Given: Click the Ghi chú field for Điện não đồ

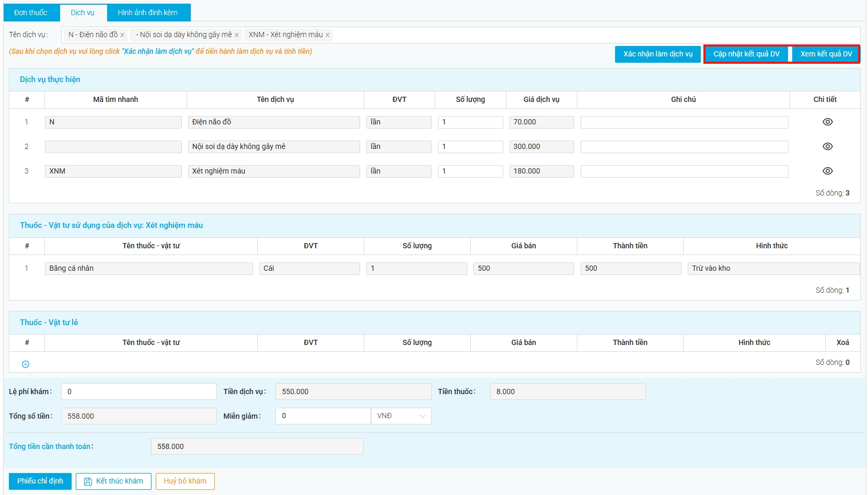Looking at the screenshot, I should [684, 122].
